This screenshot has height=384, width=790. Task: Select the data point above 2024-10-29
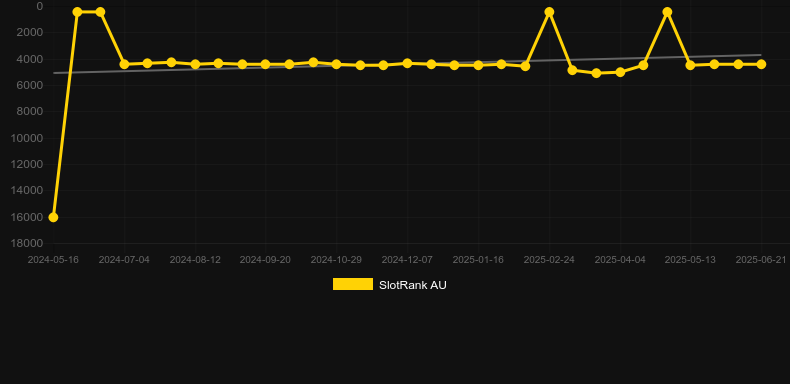pyautogui.click(x=336, y=64)
